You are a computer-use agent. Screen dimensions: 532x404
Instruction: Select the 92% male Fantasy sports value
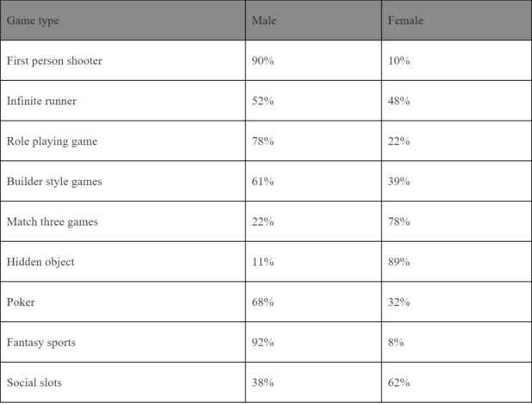(263, 342)
